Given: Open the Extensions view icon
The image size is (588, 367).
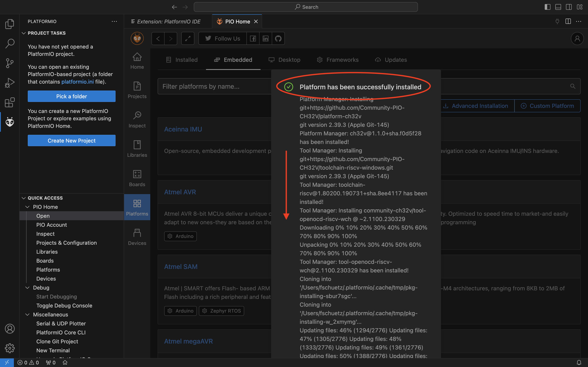Looking at the screenshot, I should [x=10, y=102].
